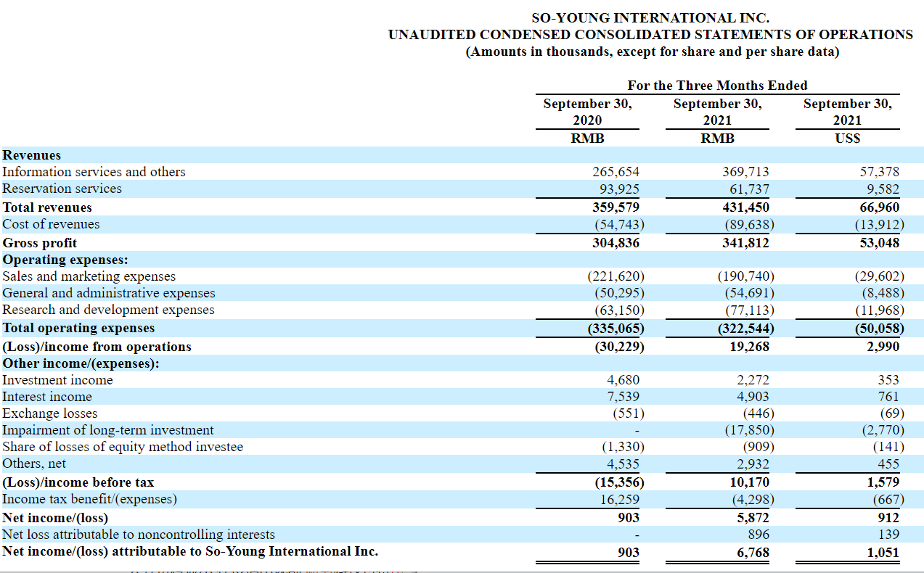Click the value 2,932

(752, 463)
